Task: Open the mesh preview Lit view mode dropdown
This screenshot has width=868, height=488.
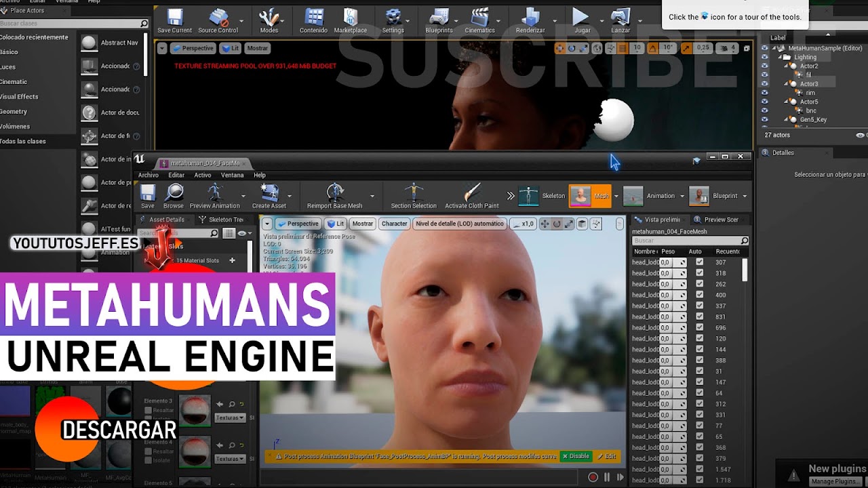Action: coord(336,224)
